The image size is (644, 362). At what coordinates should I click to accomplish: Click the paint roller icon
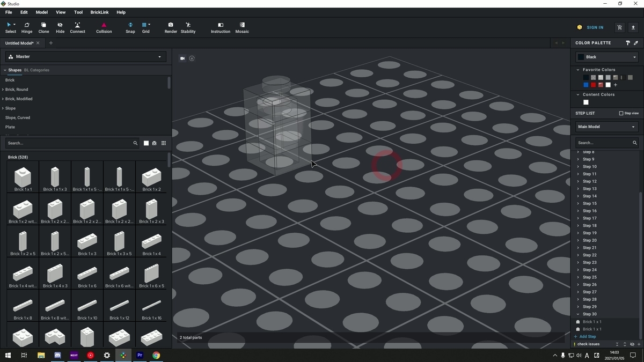(x=627, y=43)
